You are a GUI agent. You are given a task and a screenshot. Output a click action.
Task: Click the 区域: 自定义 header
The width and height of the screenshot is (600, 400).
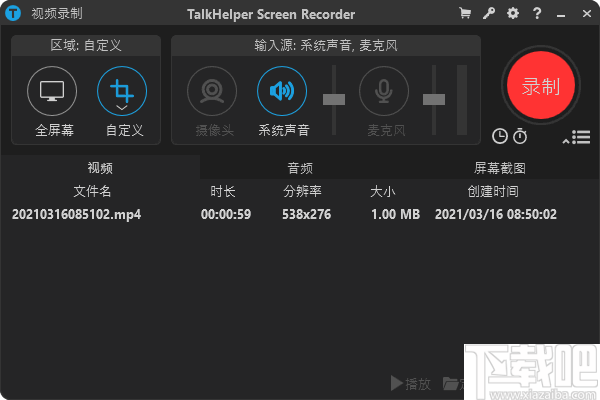tap(86, 46)
